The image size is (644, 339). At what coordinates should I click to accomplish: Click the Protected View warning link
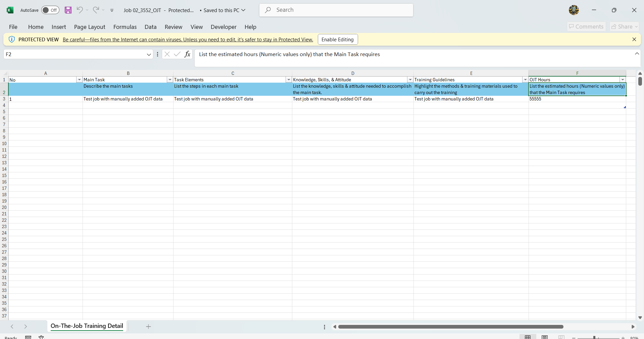188,40
